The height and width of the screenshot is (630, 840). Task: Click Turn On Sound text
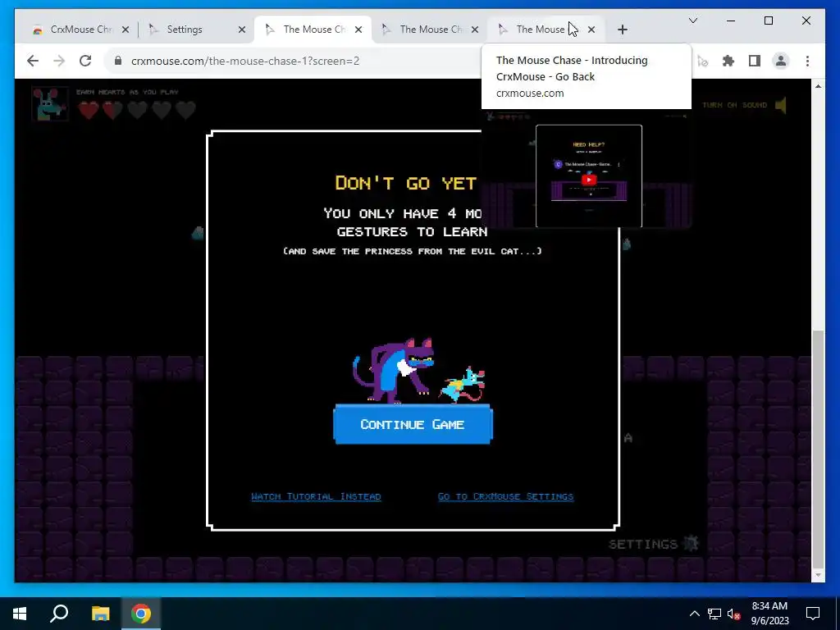(x=734, y=105)
